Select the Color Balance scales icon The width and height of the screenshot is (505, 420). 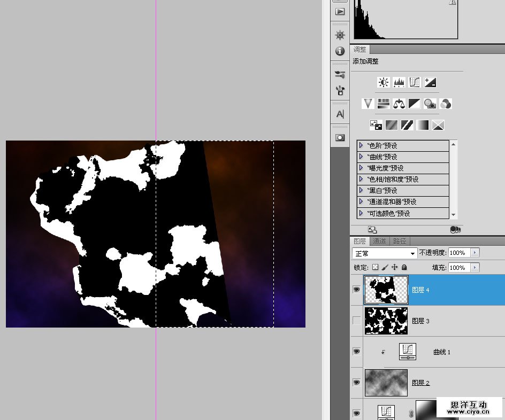click(399, 104)
